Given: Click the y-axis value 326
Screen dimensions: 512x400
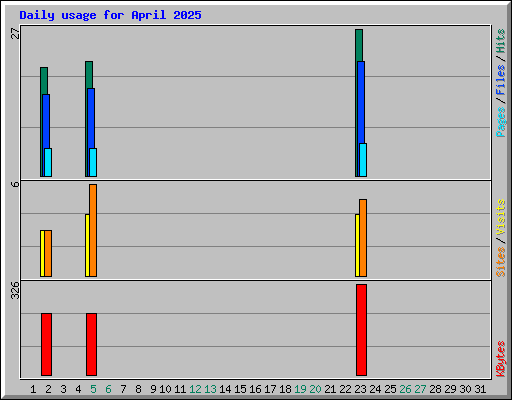Looking at the screenshot, I should tap(15, 290).
